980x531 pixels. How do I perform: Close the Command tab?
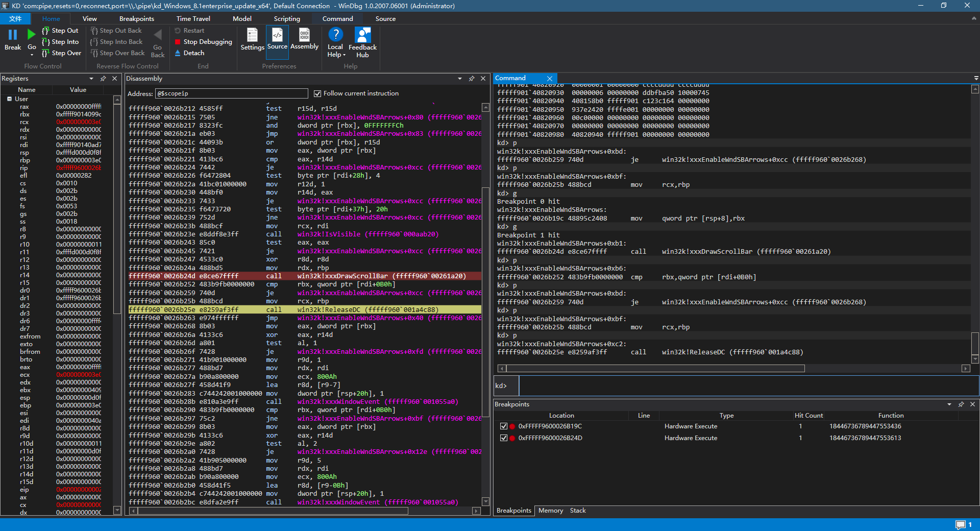point(550,79)
